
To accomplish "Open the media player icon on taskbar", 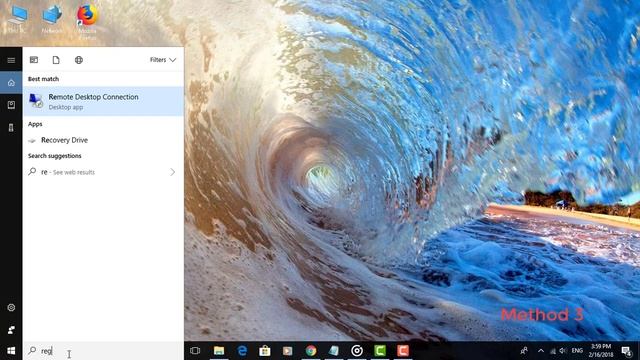I will coord(288,351).
